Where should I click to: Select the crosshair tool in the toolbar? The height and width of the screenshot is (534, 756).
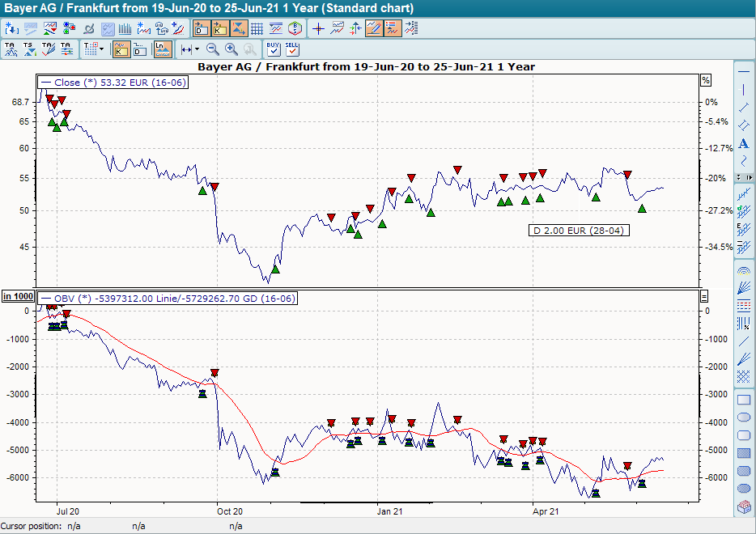click(317, 28)
